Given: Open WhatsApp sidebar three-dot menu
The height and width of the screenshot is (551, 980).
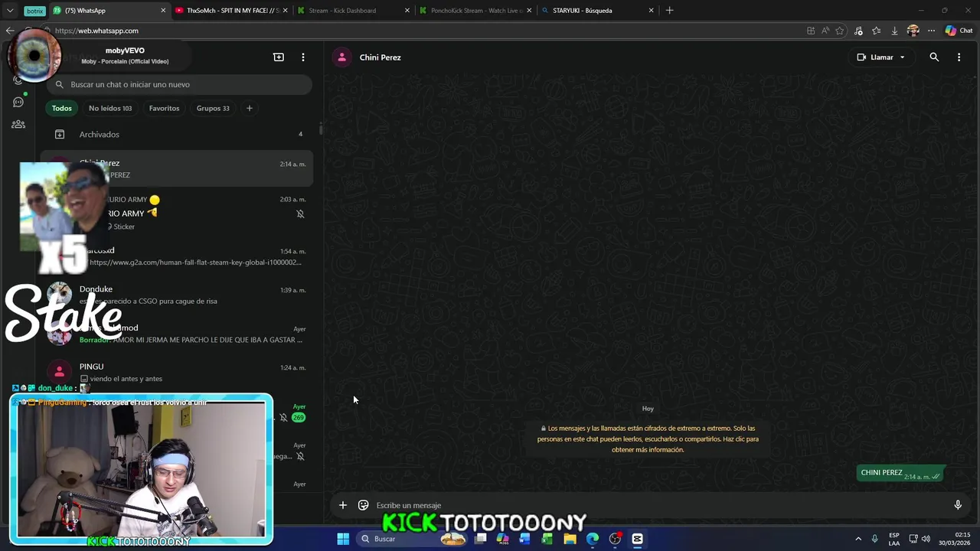Looking at the screenshot, I should point(303,57).
